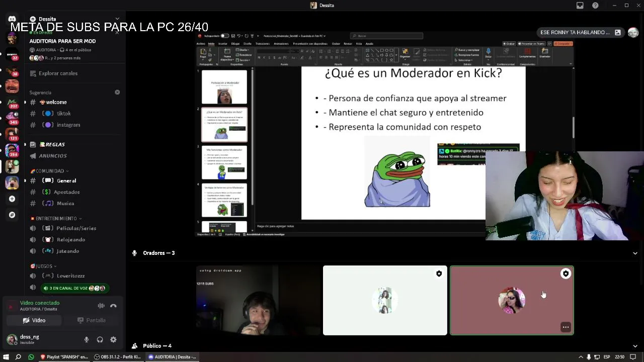Open user settings gear icon
The width and height of the screenshot is (644, 362).
[113, 340]
